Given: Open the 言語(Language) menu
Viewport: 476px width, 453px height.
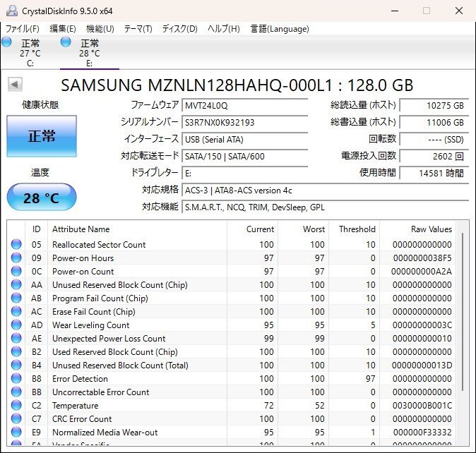Looking at the screenshot, I should tap(279, 29).
